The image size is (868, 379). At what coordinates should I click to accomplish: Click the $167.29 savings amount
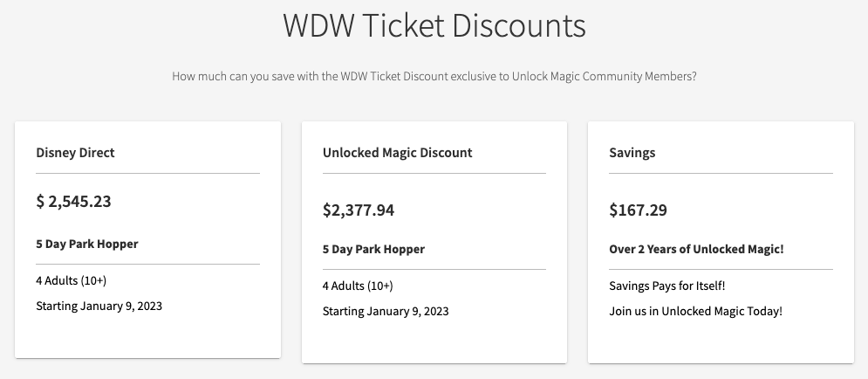(638, 210)
